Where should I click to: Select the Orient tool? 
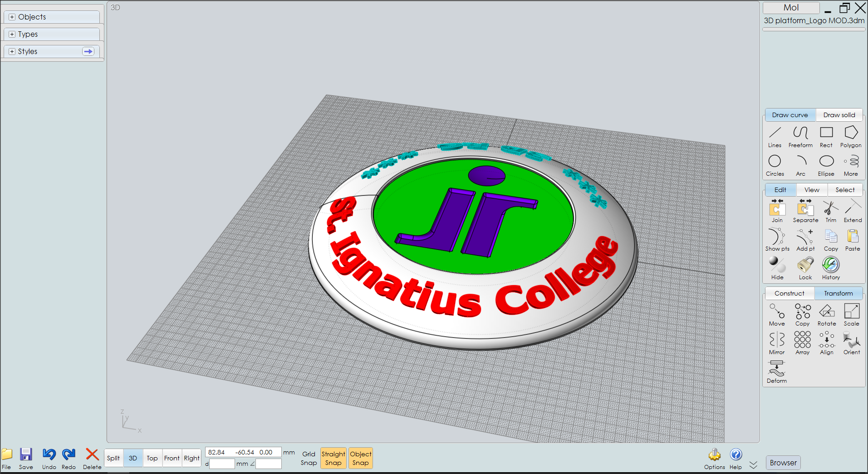[x=852, y=343]
